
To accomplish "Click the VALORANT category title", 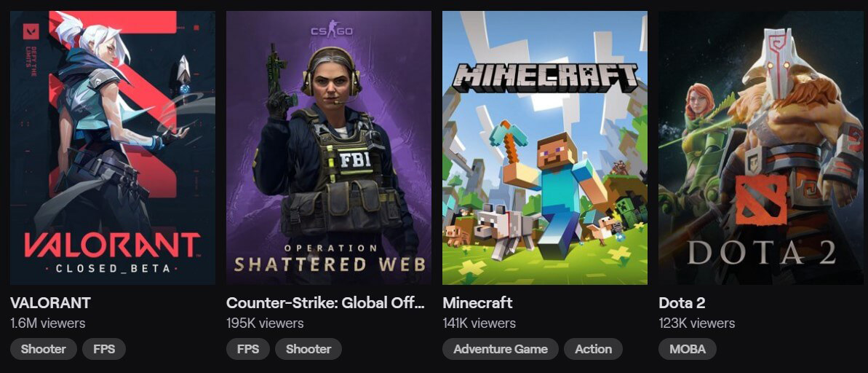I will pos(50,302).
